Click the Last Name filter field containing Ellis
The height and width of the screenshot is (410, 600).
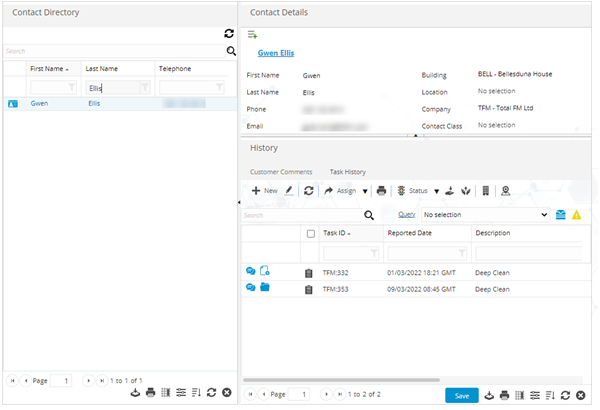coord(110,88)
